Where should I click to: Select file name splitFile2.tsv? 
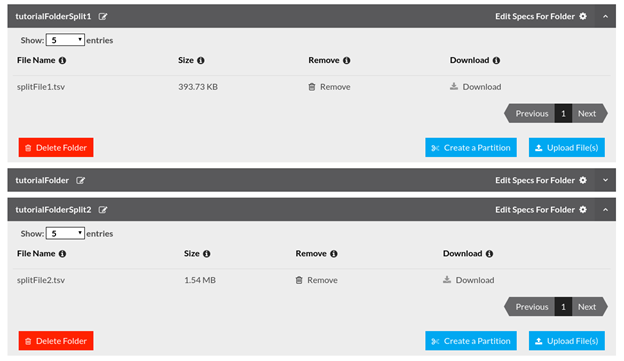click(41, 280)
